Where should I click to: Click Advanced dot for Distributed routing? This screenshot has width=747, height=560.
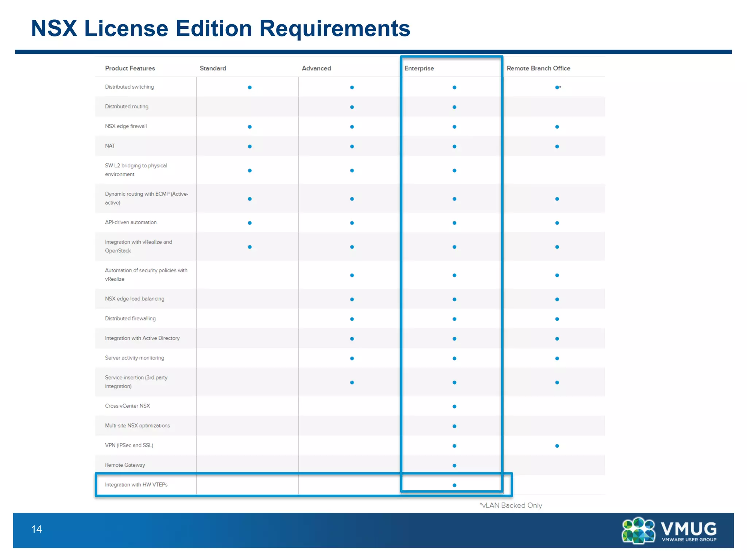click(352, 107)
